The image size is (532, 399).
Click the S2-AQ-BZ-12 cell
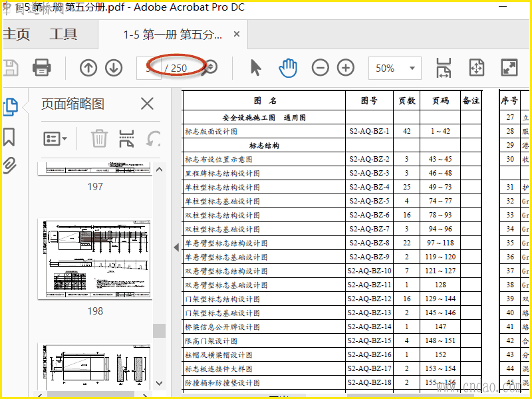(x=369, y=299)
